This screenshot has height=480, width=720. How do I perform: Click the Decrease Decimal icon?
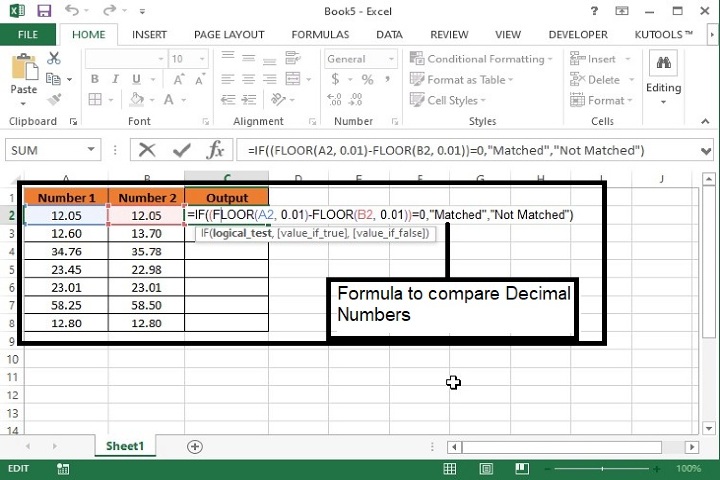356,99
